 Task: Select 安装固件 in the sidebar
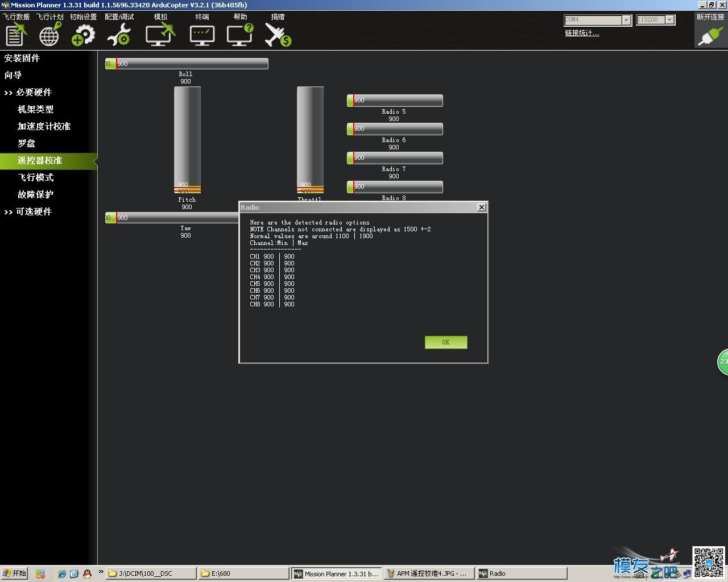pos(22,58)
